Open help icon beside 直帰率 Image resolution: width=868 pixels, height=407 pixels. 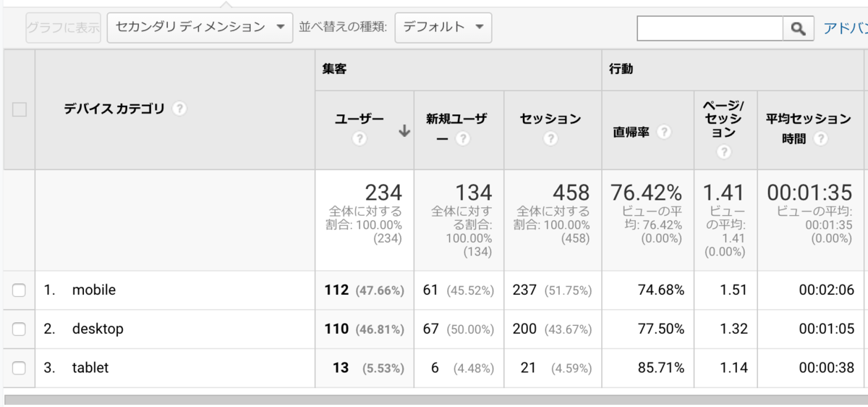664,132
